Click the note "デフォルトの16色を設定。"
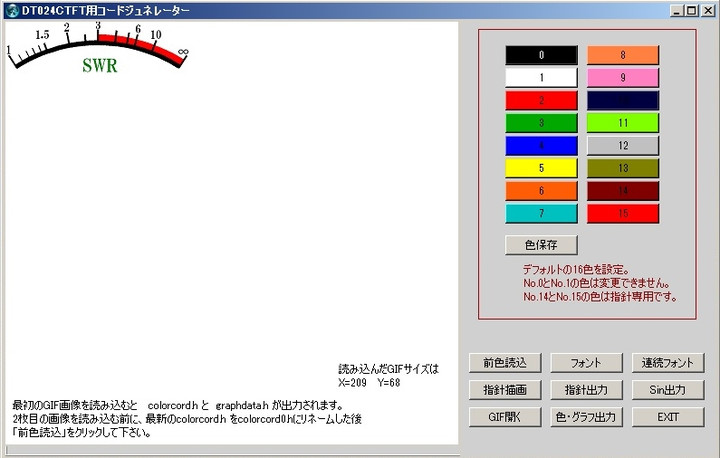Viewport: 720px width, 458px height. (576, 269)
